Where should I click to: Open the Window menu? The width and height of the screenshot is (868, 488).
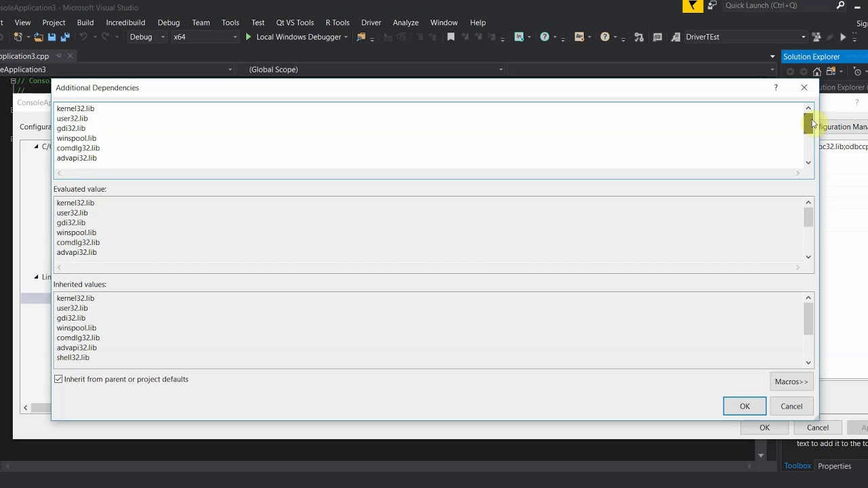click(444, 22)
